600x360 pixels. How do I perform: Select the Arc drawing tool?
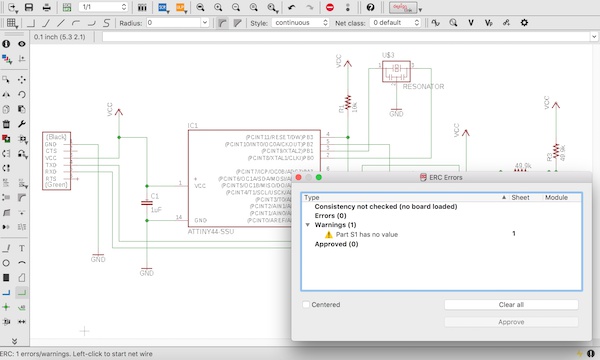coord(22,263)
